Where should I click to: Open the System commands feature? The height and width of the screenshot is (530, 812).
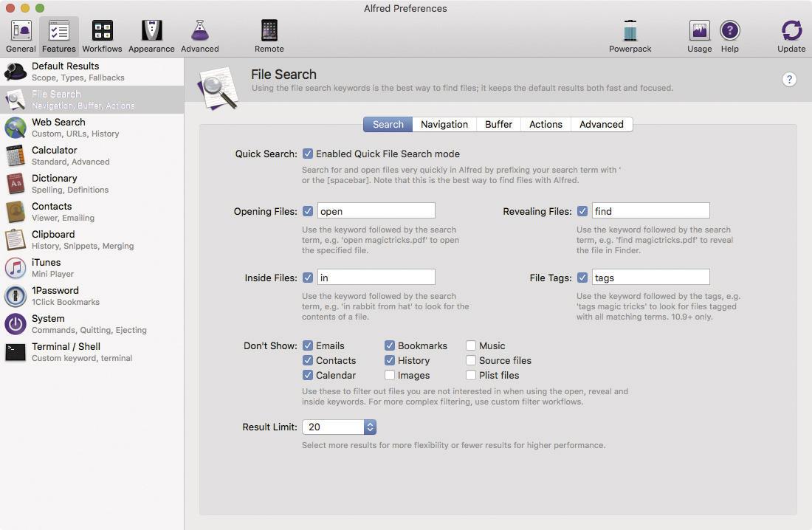click(x=92, y=324)
